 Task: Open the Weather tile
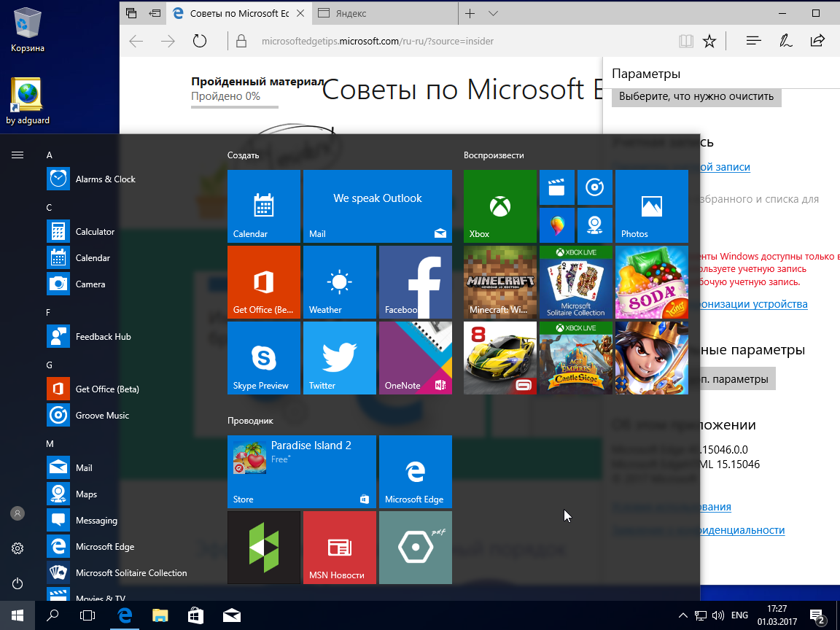tap(340, 282)
